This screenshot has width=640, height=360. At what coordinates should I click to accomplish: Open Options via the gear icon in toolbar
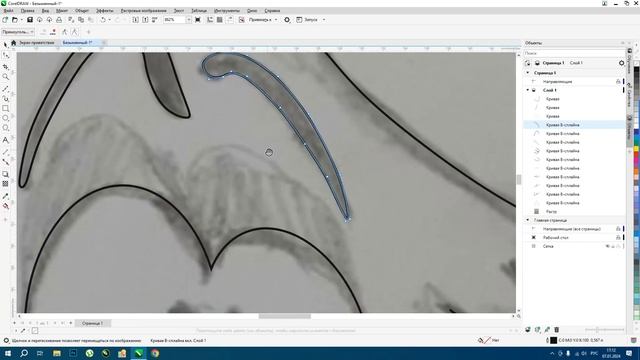coord(287,20)
